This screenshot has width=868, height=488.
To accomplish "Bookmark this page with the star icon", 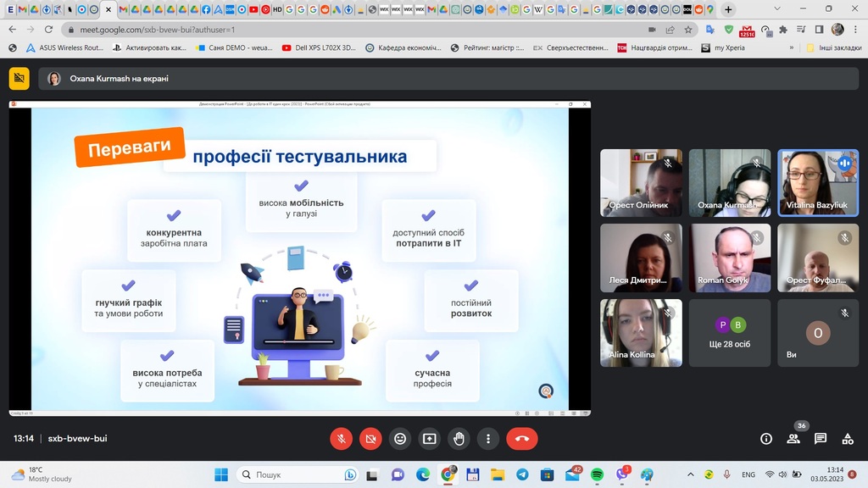I will pyautogui.click(x=688, y=29).
